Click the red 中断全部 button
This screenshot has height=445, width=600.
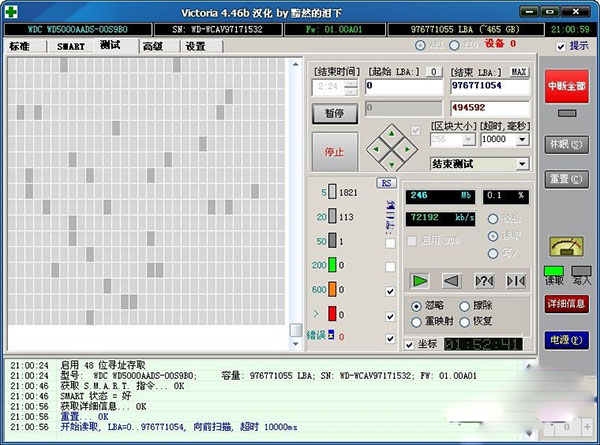pyautogui.click(x=566, y=86)
